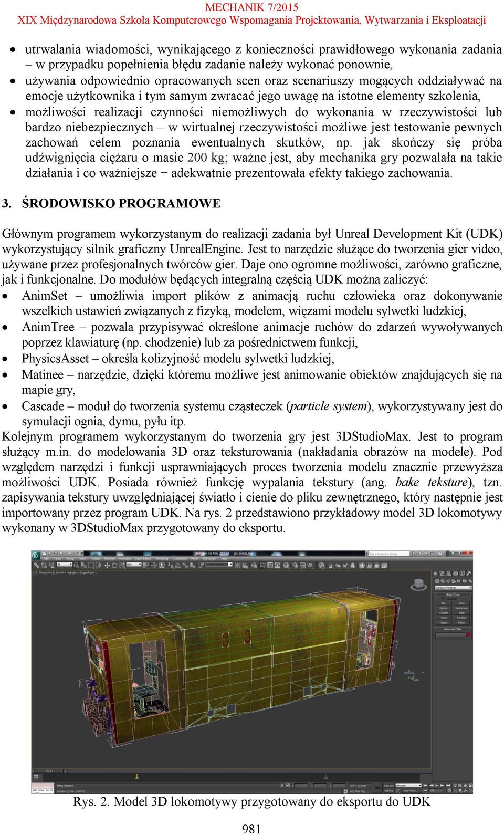Open the Rendering menu
Image resolution: width=504 pixels, height=835 pixels.
coord(162,559)
